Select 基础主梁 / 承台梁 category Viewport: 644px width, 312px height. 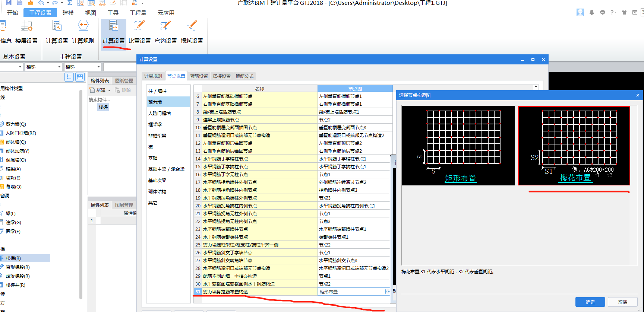pos(168,169)
